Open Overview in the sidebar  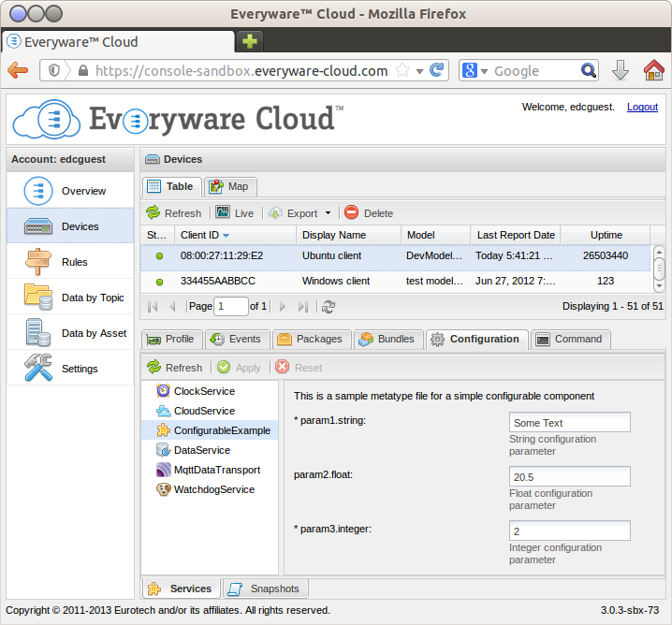click(x=70, y=191)
